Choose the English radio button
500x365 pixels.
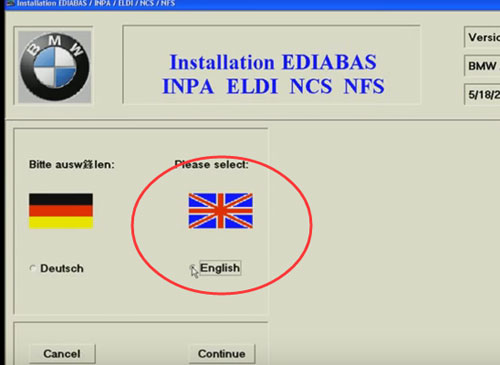[x=192, y=268]
